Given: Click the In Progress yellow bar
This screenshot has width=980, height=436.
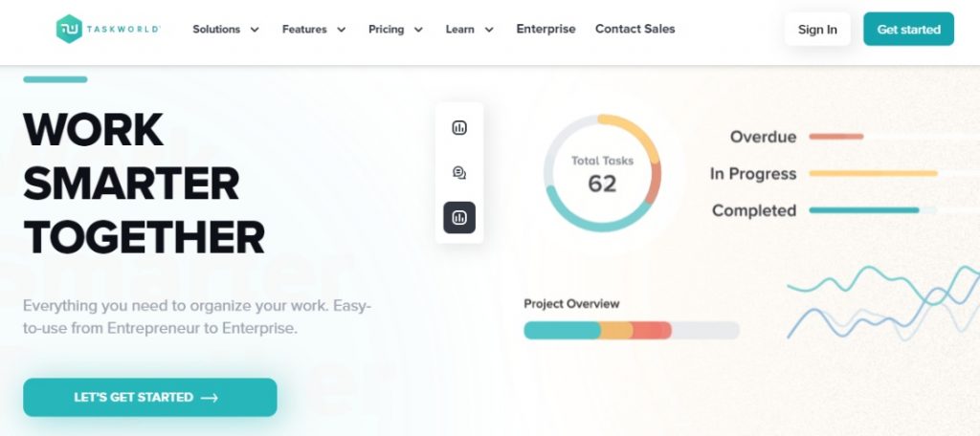Looking at the screenshot, I should tap(873, 173).
